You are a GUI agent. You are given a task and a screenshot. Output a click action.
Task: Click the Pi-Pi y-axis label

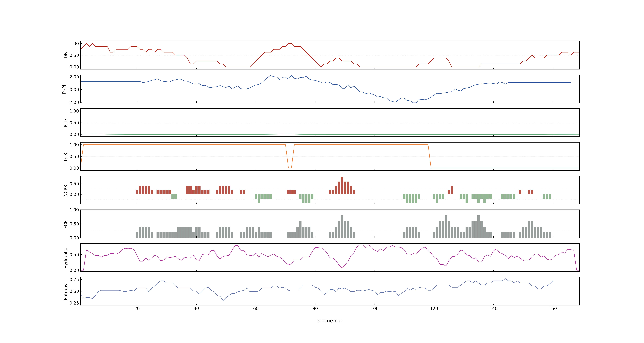tap(64, 89)
